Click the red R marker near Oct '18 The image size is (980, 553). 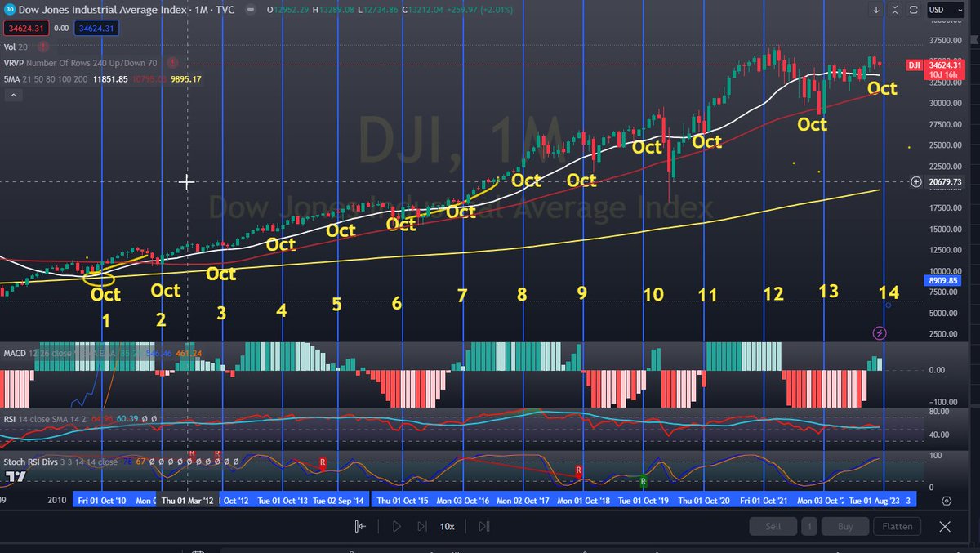[578, 471]
